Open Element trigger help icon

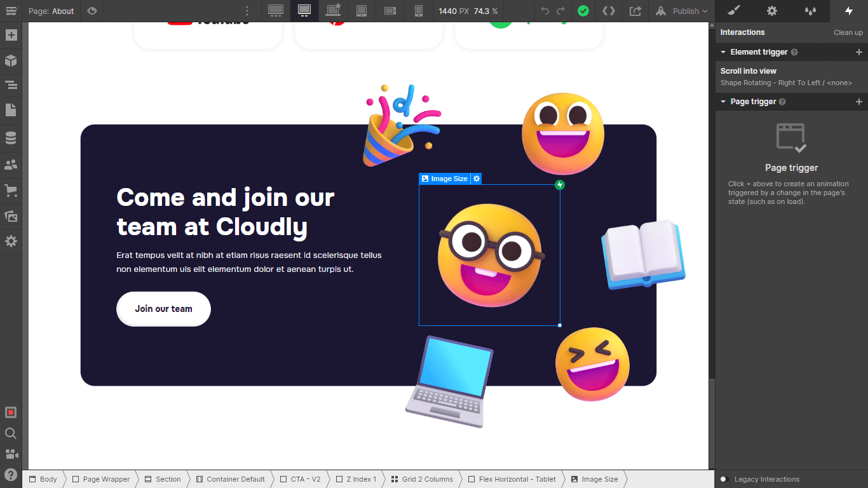point(794,52)
